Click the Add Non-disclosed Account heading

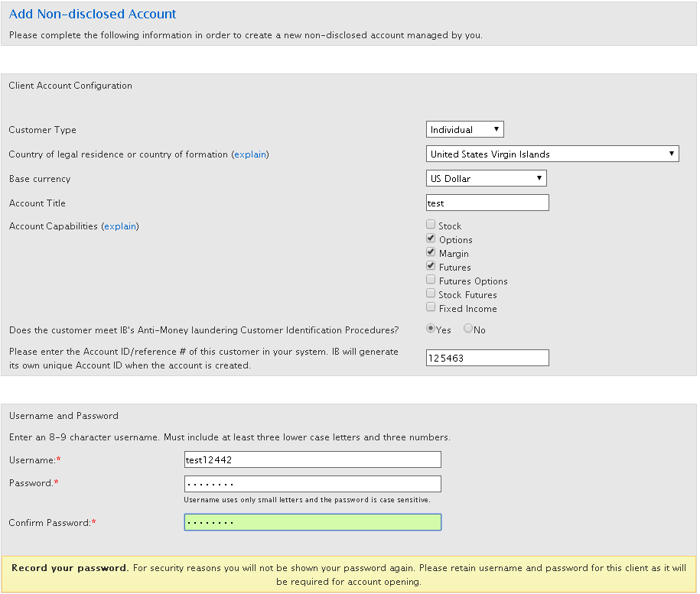[93, 15]
